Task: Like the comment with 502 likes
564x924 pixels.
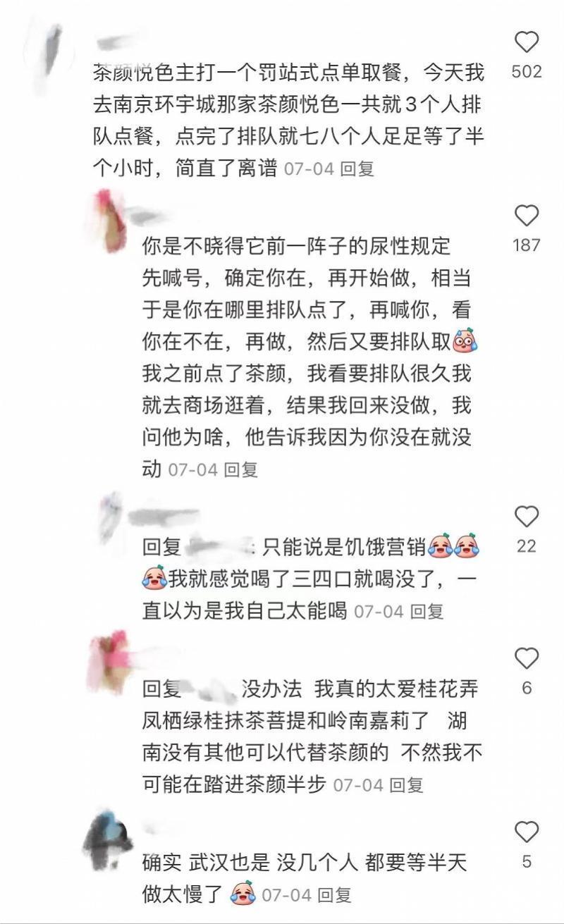Action: click(527, 43)
